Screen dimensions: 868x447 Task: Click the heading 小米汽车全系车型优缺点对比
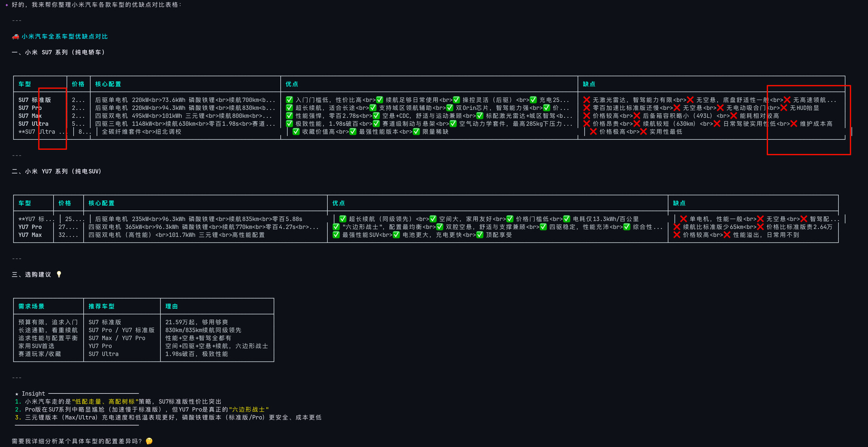[x=65, y=37]
